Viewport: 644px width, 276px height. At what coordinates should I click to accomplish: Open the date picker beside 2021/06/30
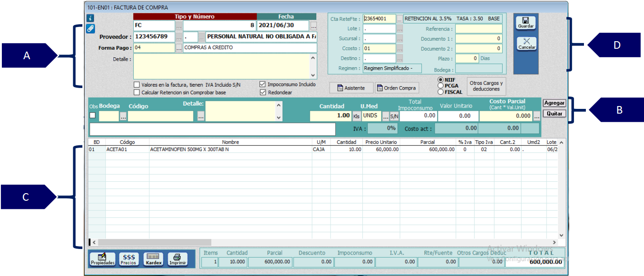[x=313, y=26]
